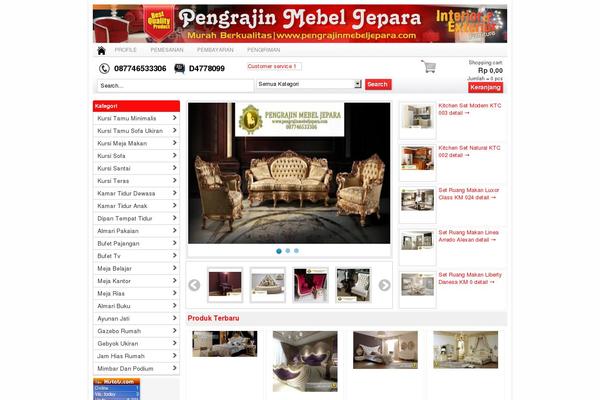This screenshot has height=400, width=600.
Task: Click the Set Ruang Makan Liberty thumbnail
Action: (x=417, y=284)
